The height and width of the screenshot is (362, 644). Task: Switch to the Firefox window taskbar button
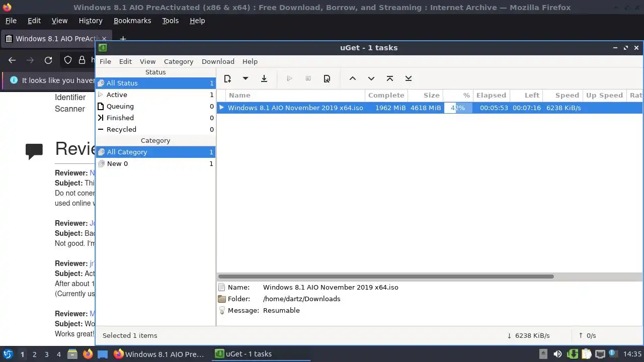159,354
